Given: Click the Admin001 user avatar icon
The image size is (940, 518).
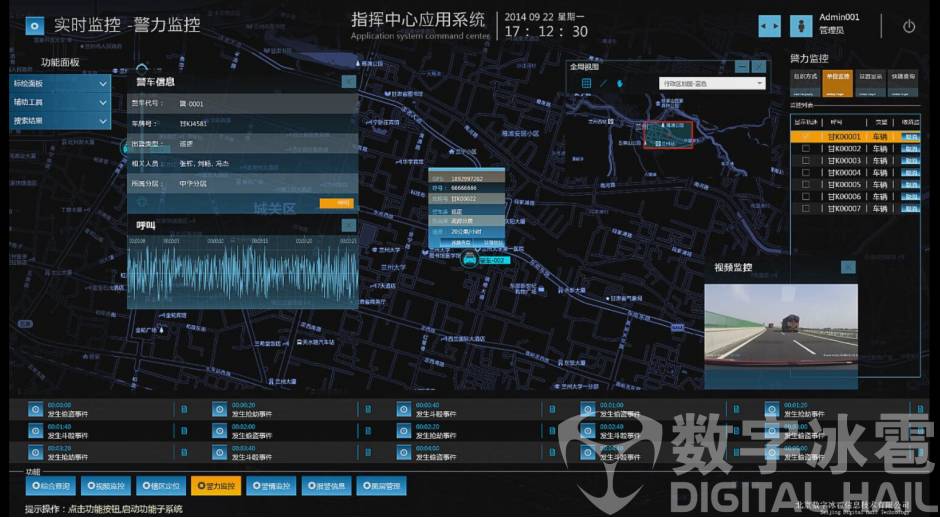Looking at the screenshot, I should pyautogui.click(x=802, y=26).
